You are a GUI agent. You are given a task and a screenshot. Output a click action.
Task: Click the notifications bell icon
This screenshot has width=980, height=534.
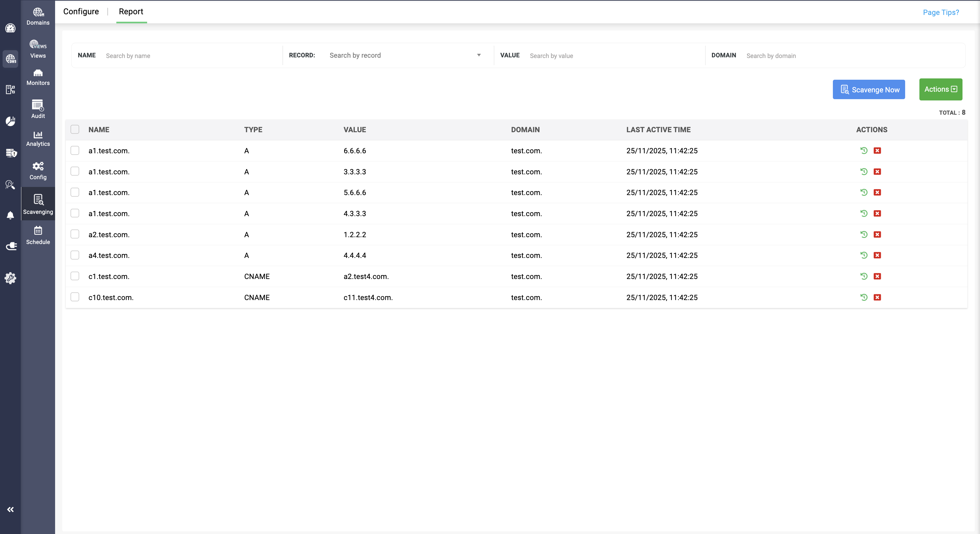(10, 215)
